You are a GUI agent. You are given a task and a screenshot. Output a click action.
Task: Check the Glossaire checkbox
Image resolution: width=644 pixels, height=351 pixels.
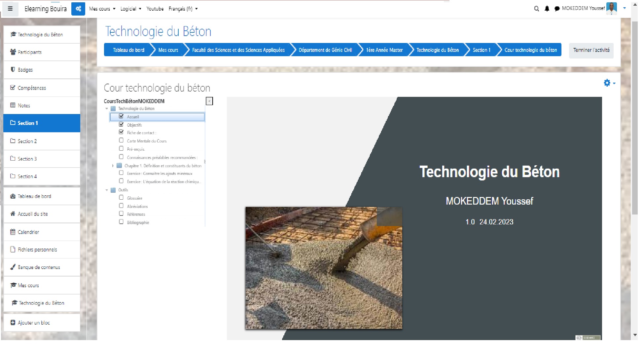[121, 198]
